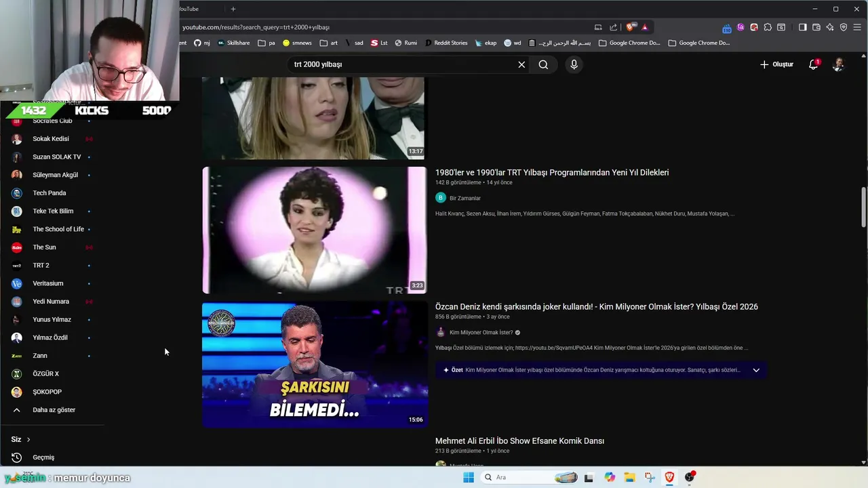This screenshot has height=488, width=868.
Task: Click the blue 110 extension badge icon
Action: click(x=727, y=28)
